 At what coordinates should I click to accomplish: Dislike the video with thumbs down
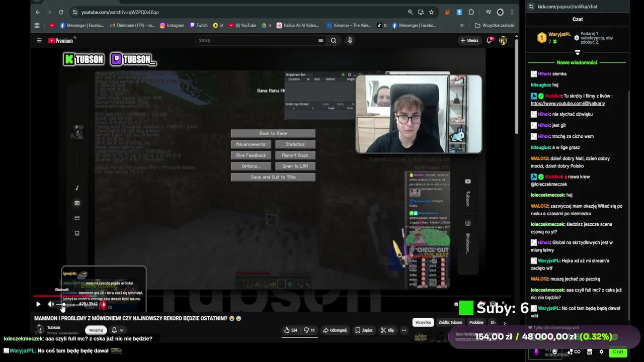309,330
